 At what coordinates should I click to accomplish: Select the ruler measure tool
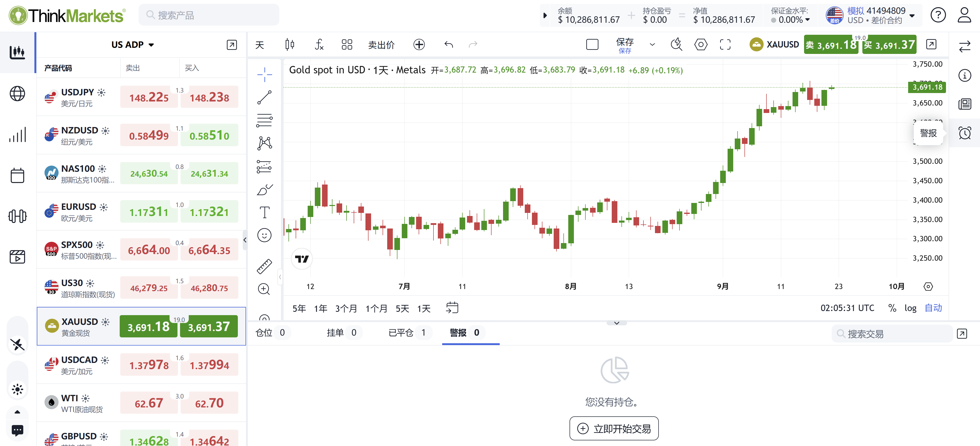point(264,267)
